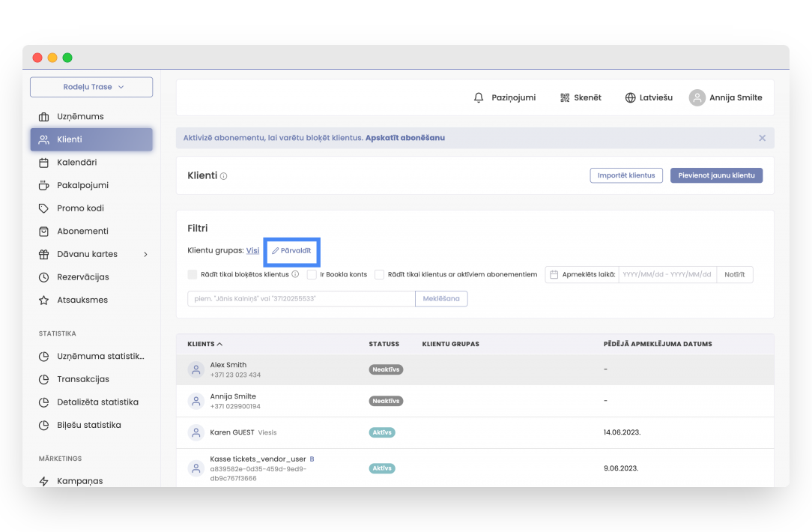Image resolution: width=812 pixels, height=532 pixels.
Task: Toggle the Ir Bookla konts checkbox
Action: click(x=312, y=275)
